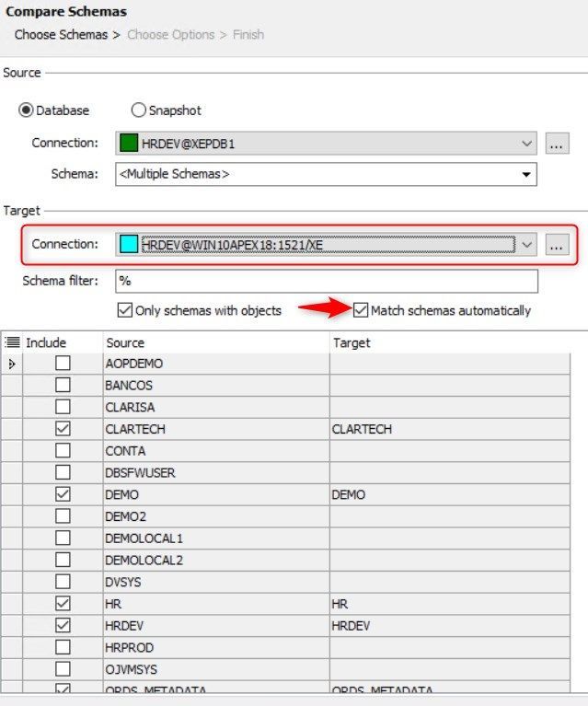Viewport: 588px width, 706px height.
Task: Click the list menu icon in grid header
Action: coord(12,342)
